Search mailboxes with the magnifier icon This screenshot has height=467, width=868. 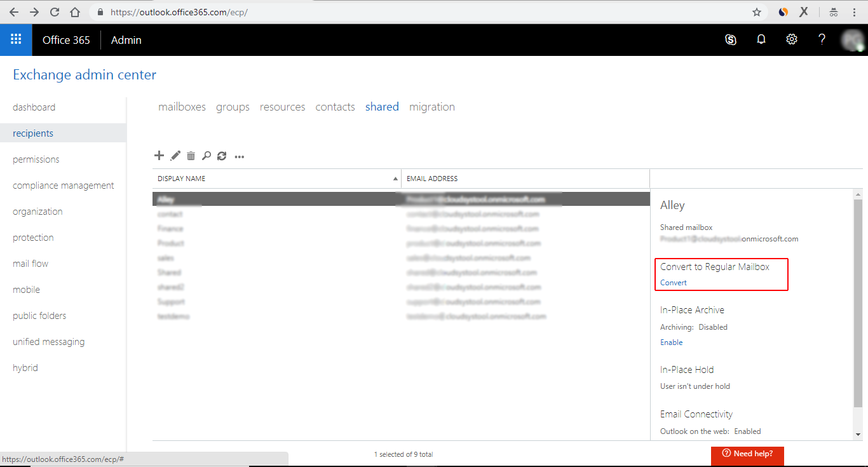pos(206,155)
